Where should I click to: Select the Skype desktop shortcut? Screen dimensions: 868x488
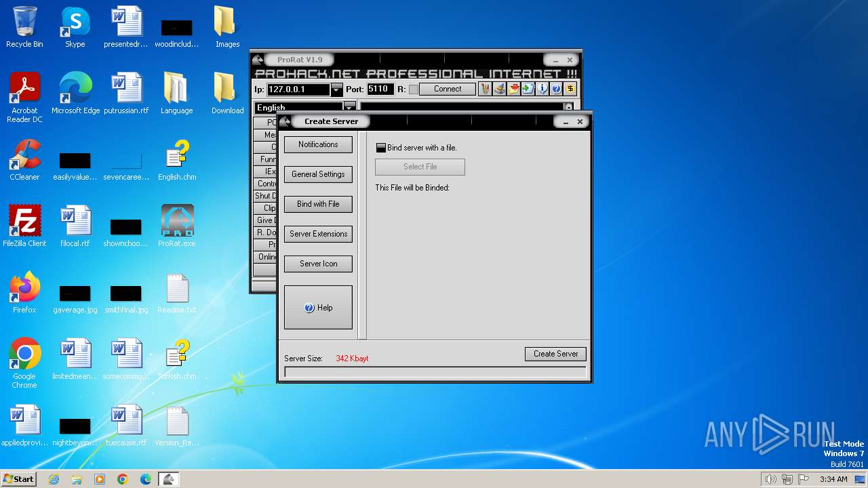click(75, 27)
